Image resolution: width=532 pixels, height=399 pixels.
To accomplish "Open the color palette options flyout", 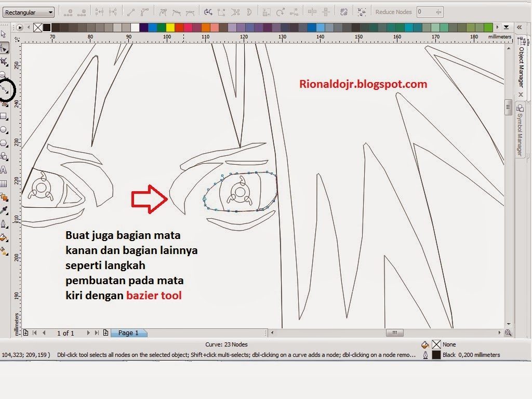I will pyautogui.click(x=19, y=27).
